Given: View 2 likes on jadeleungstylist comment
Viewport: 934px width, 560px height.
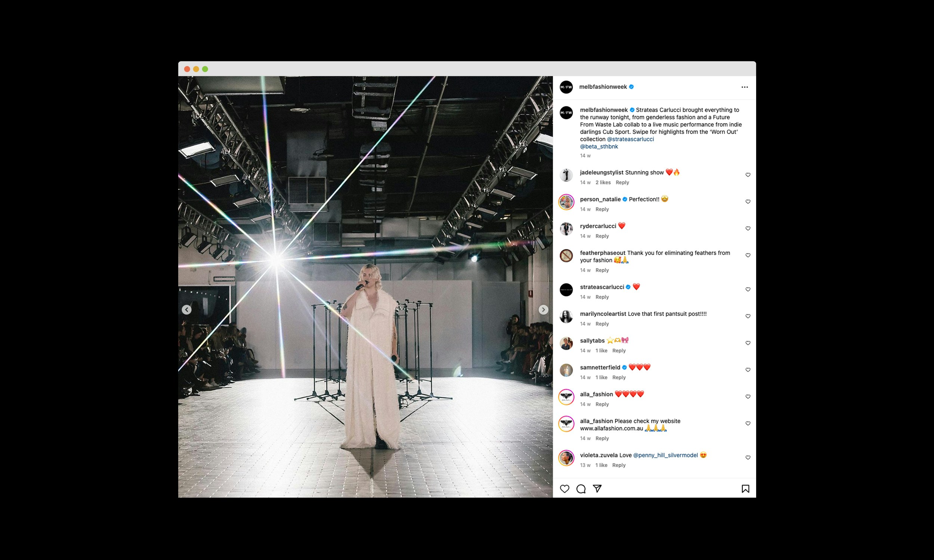Looking at the screenshot, I should point(603,182).
